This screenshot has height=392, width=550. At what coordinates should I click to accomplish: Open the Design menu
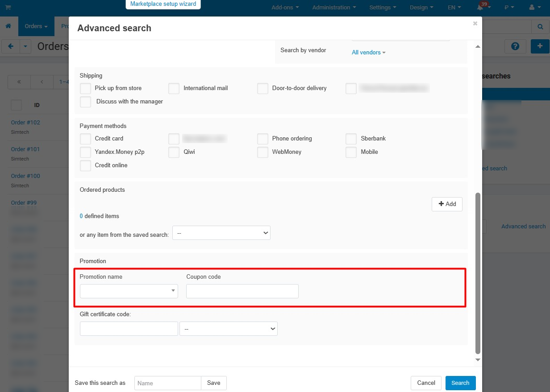421,8
